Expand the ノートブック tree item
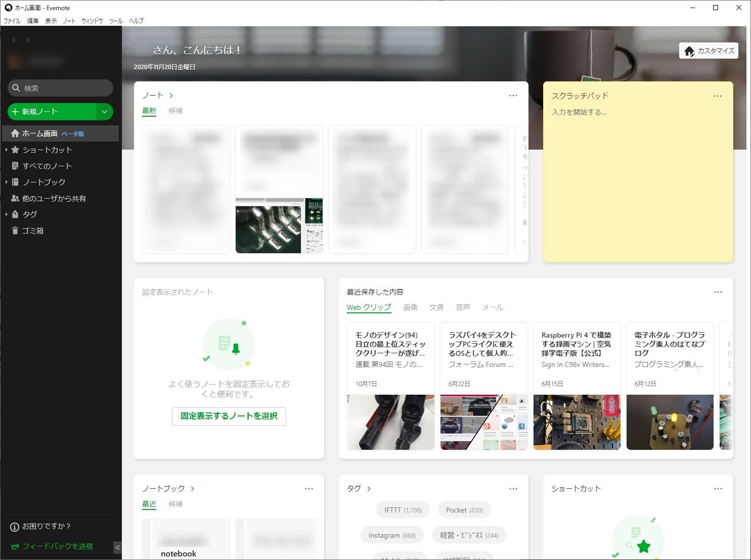The height and width of the screenshot is (560, 751). [x=6, y=182]
